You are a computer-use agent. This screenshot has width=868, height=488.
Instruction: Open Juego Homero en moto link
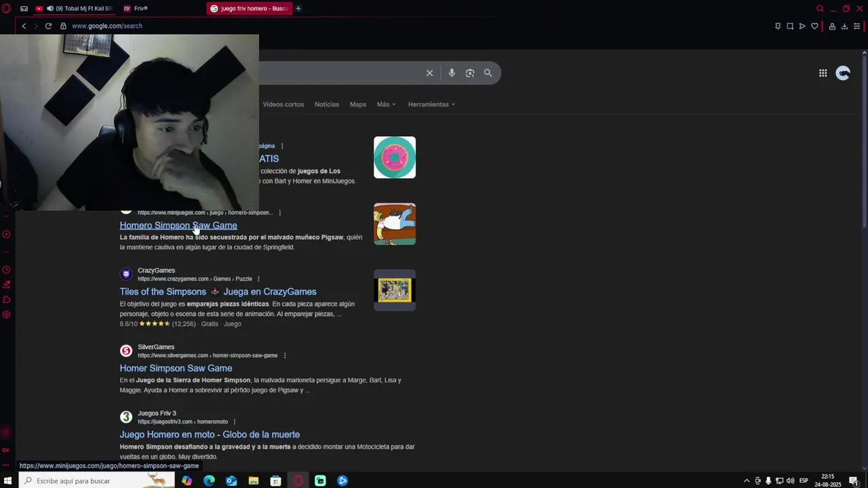coord(210,434)
